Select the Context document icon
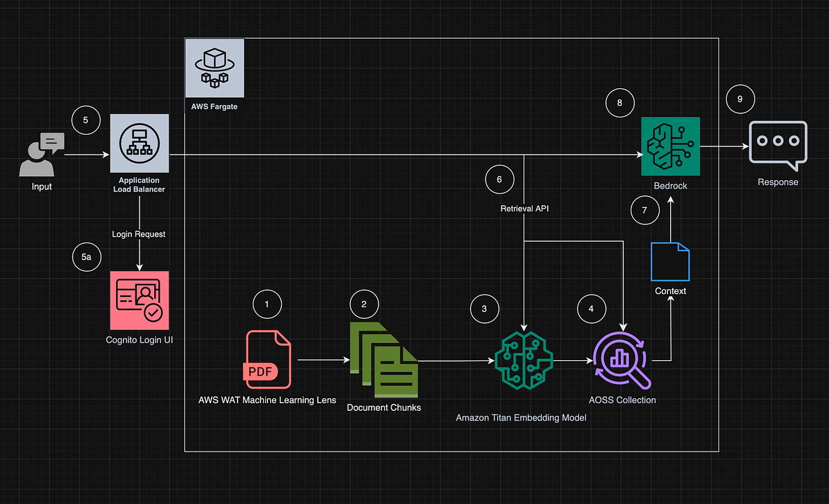 669,261
